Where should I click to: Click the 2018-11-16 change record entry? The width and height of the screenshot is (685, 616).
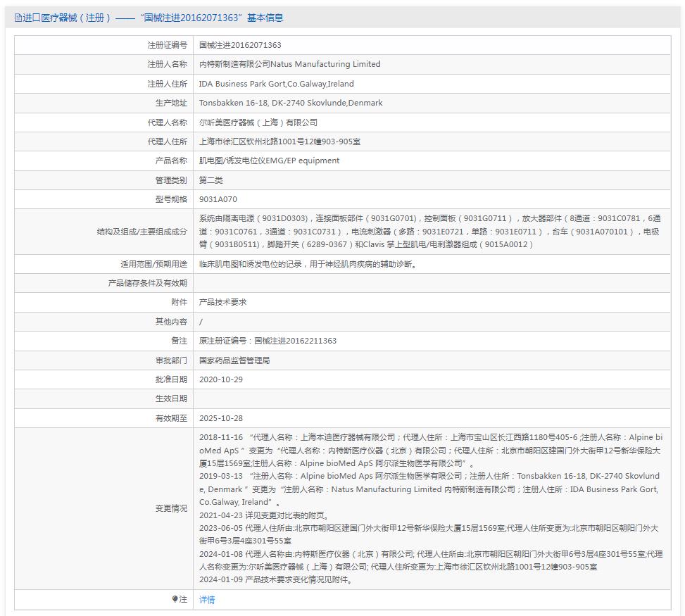[431, 450]
